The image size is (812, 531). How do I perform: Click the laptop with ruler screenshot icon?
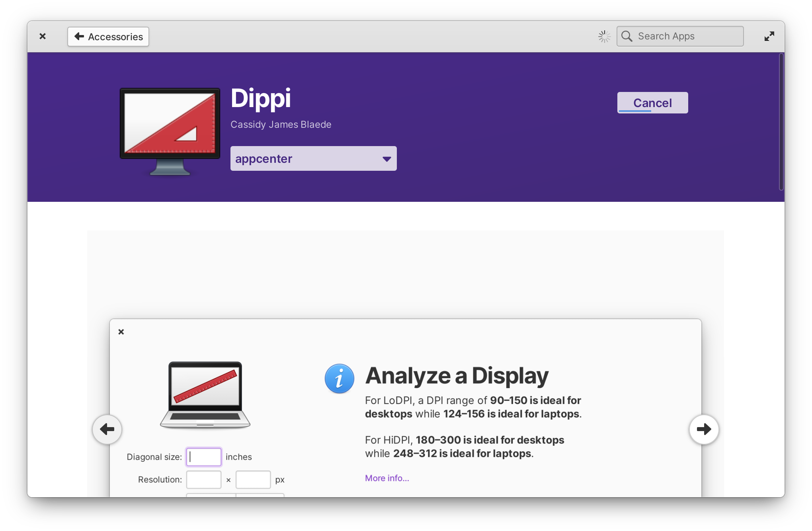[205, 394]
